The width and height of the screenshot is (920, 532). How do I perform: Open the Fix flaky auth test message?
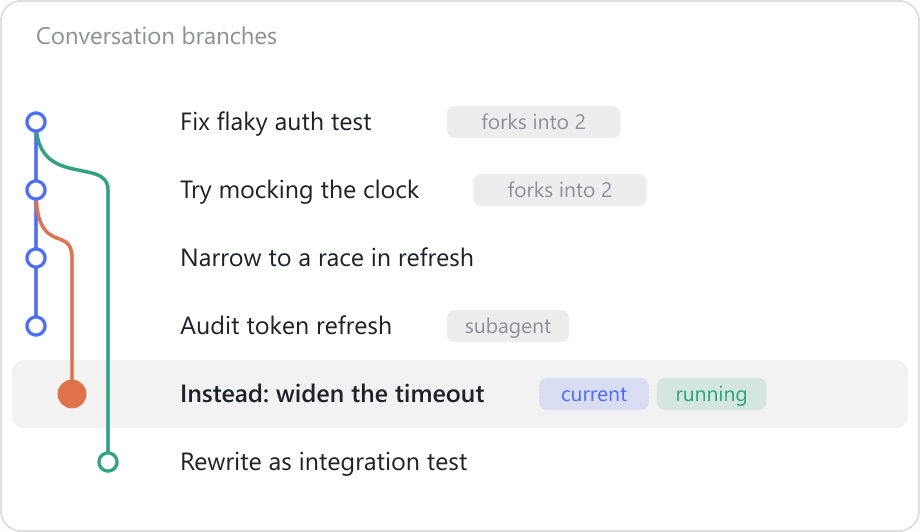(x=276, y=122)
